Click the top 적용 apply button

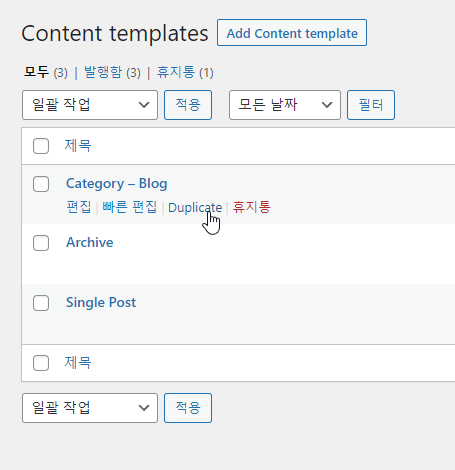[x=188, y=105]
